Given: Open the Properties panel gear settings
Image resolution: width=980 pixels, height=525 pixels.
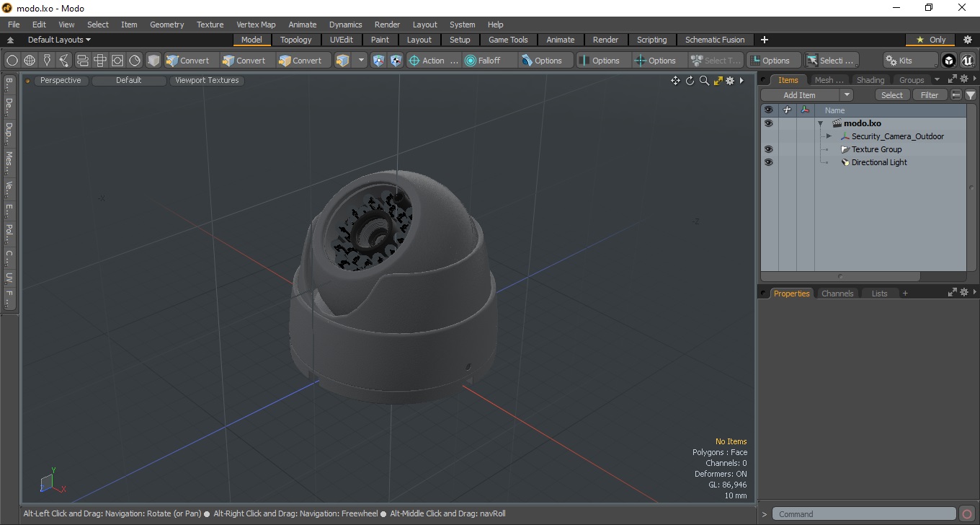Looking at the screenshot, I should pos(964,292).
